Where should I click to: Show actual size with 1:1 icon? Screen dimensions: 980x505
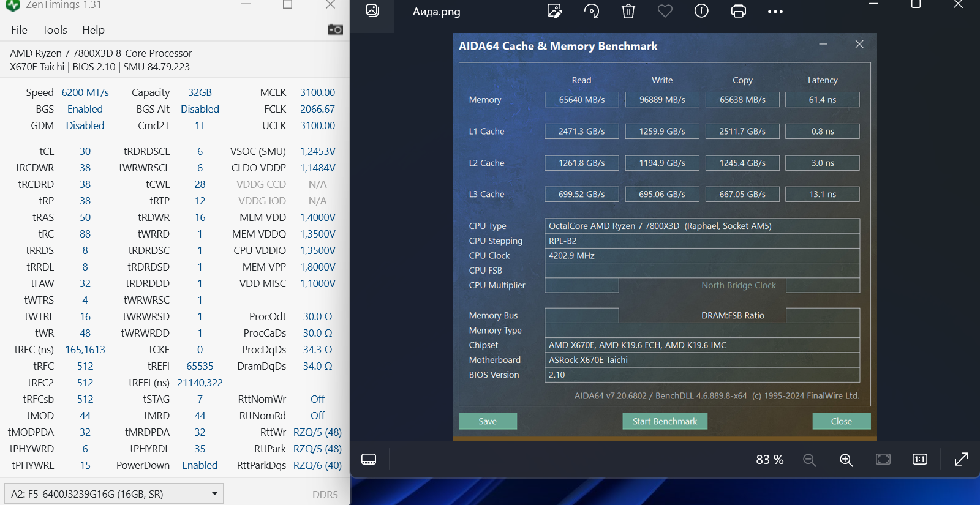(x=920, y=459)
